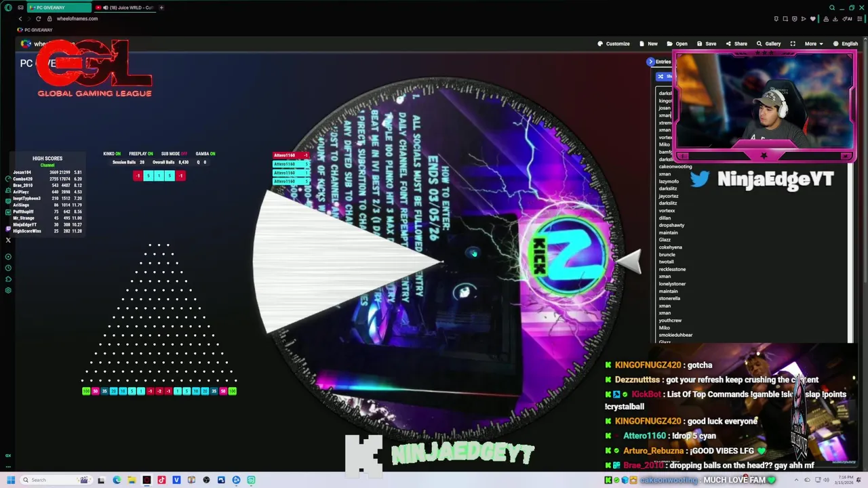Toggle wheel fullscreen mode icon
Viewport: 868px width, 488px height.
click(x=793, y=43)
